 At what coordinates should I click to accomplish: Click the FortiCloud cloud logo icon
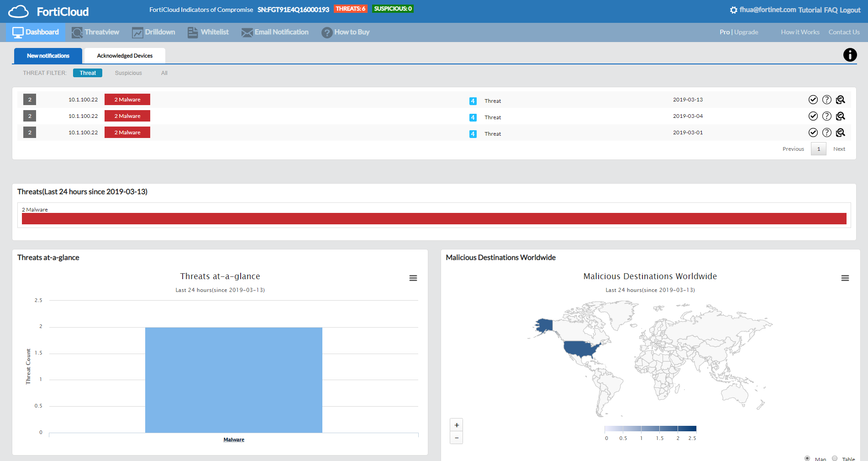[x=18, y=11]
